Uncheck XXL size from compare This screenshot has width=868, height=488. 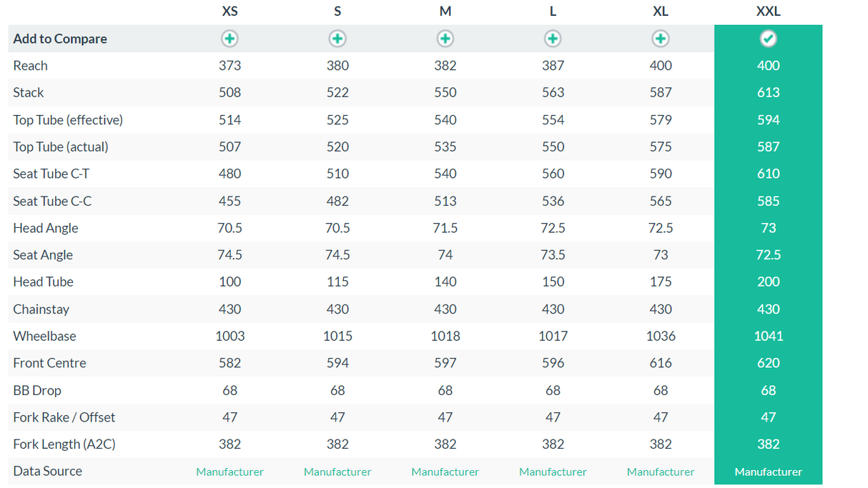pos(768,39)
